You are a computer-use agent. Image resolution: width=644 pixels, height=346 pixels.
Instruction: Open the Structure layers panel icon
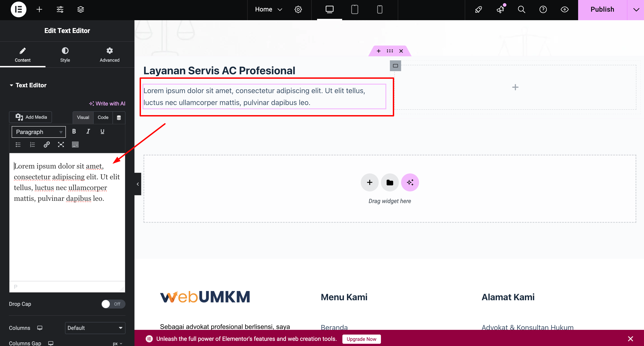pyautogui.click(x=80, y=9)
